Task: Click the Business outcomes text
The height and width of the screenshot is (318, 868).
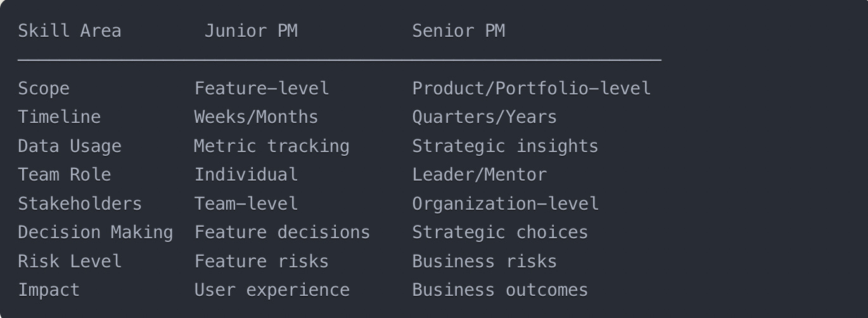Action: point(500,290)
